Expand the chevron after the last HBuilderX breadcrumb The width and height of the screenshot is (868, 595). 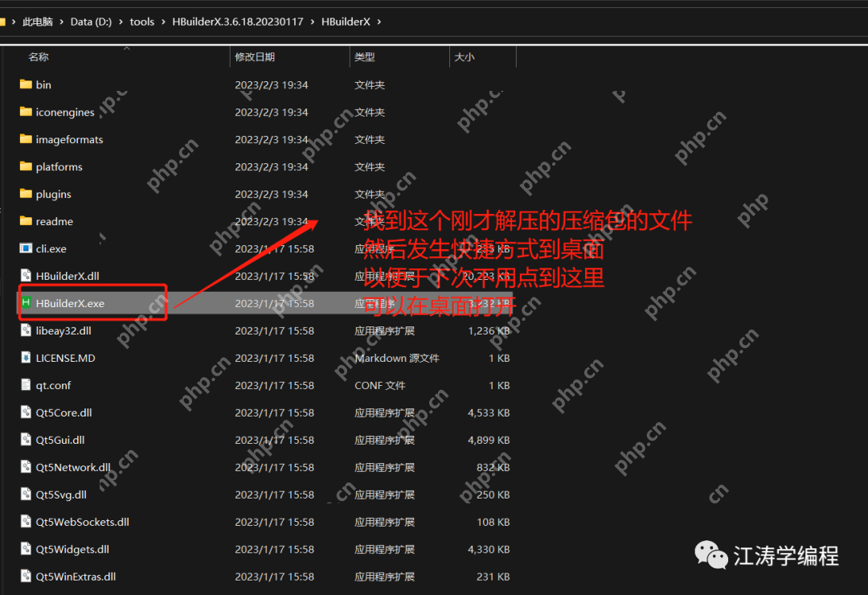tap(379, 22)
